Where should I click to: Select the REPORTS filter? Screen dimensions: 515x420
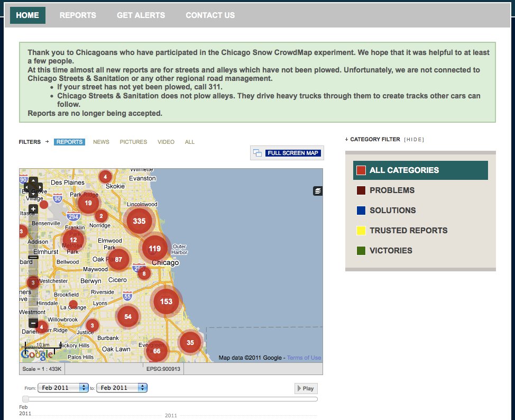[x=69, y=142]
